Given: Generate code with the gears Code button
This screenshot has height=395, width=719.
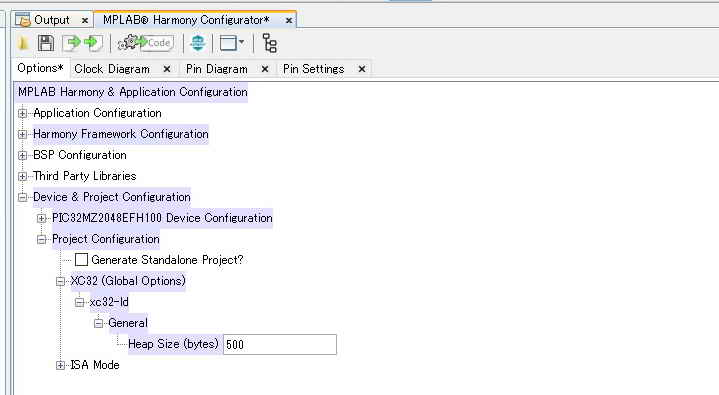Looking at the screenshot, I should click(x=146, y=43).
